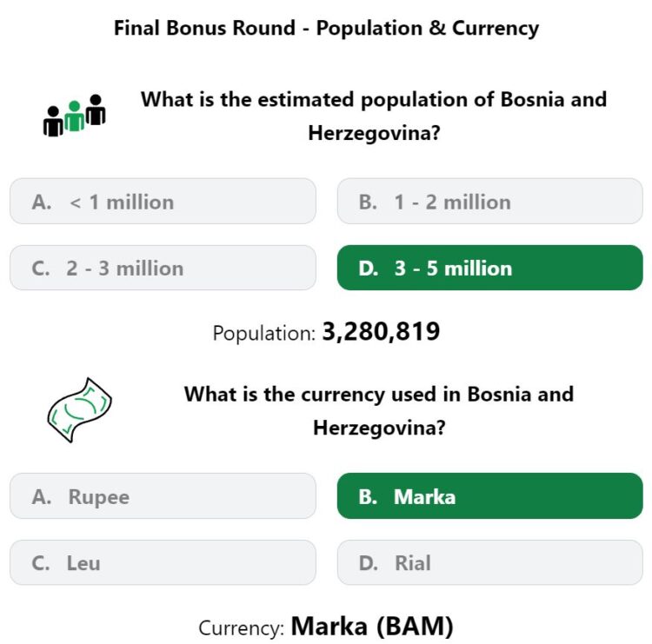Pick answer C 2 - 3 million
The width and height of the screenshot is (652, 644).
tap(163, 268)
